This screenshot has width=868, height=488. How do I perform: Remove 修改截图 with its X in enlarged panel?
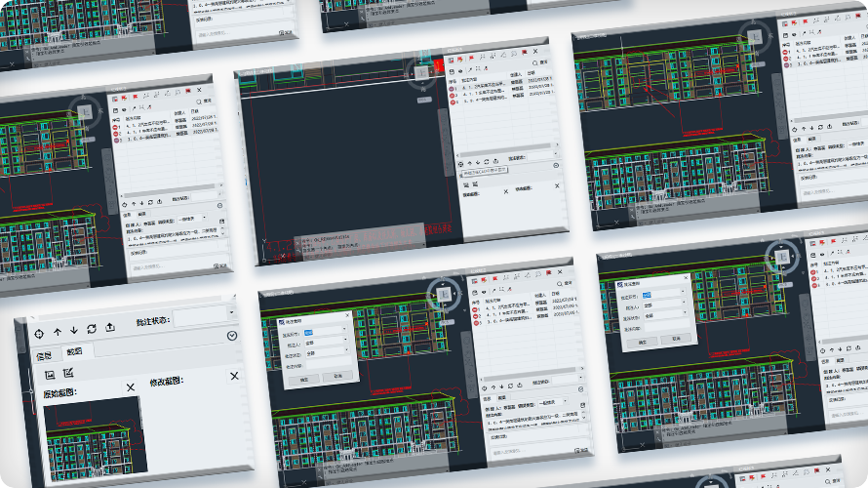(234, 376)
